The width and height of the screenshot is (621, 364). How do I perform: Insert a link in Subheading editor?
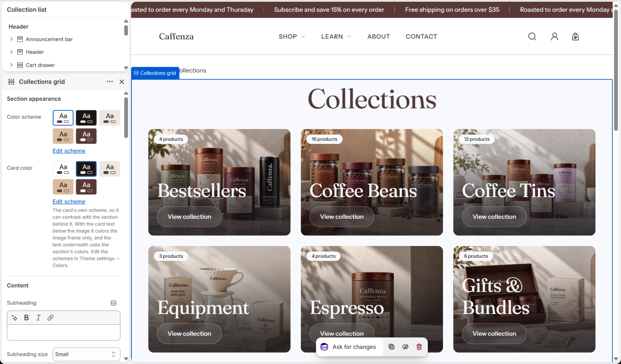tap(50, 318)
